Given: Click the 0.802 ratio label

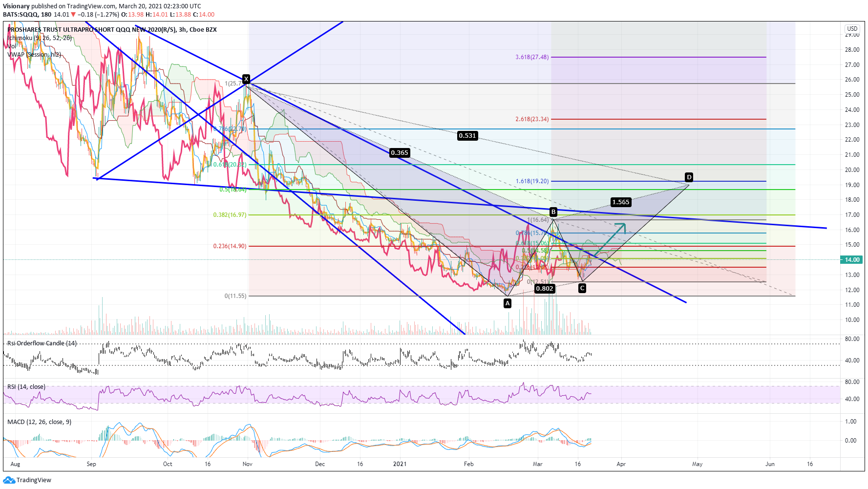Looking at the screenshot, I should click(545, 288).
